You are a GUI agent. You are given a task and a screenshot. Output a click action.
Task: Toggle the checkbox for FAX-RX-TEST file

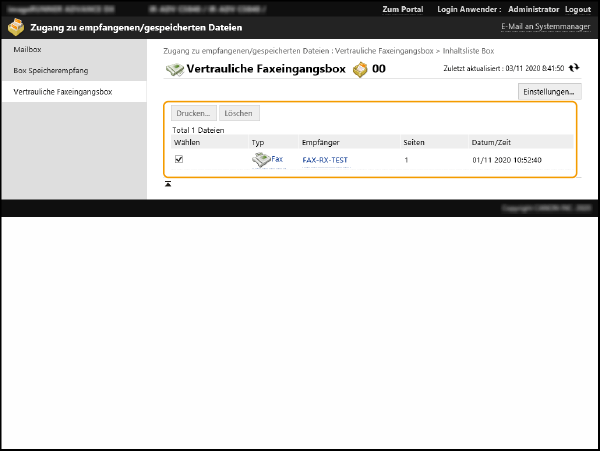tap(179, 159)
